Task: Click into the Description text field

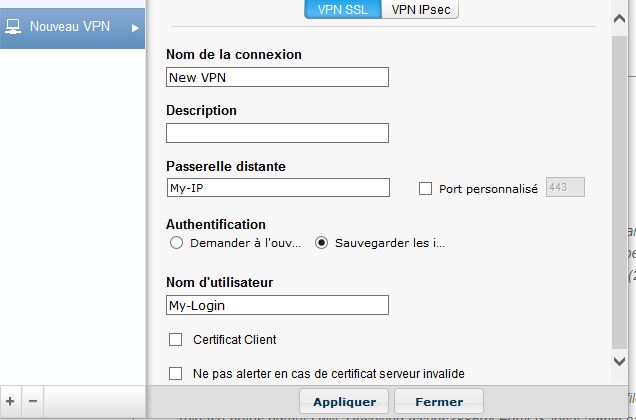Action: (x=277, y=133)
